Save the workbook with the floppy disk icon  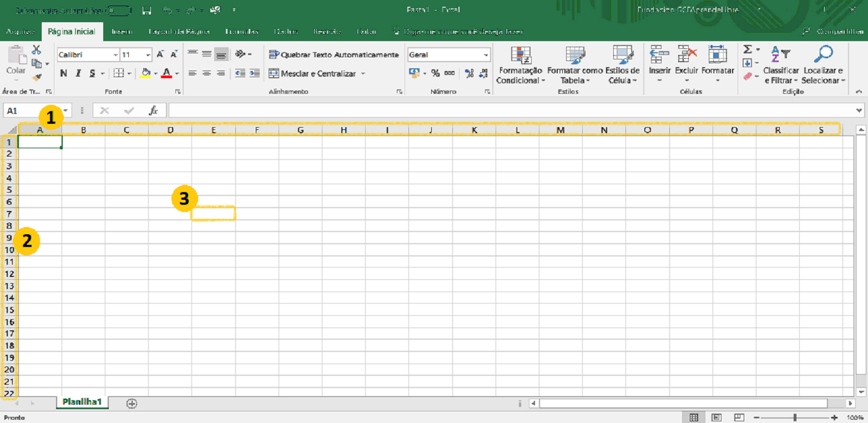click(x=147, y=10)
